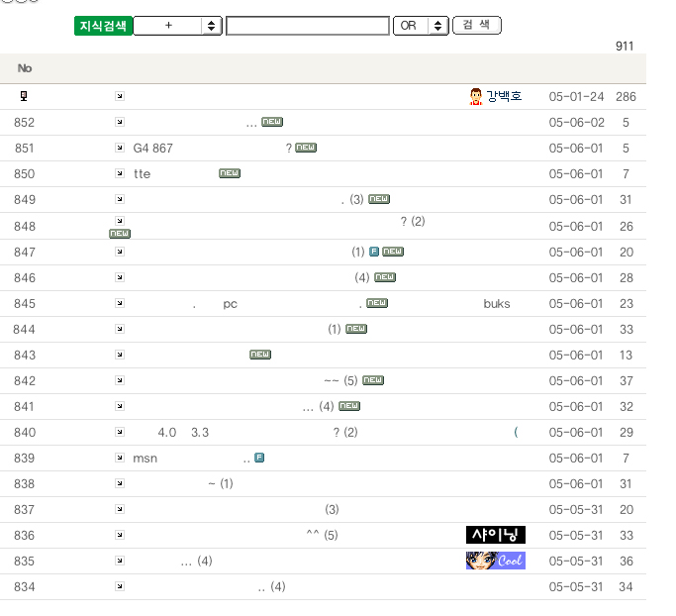Click the NEW badge on post 852
The image size is (676, 616).
pos(272,122)
